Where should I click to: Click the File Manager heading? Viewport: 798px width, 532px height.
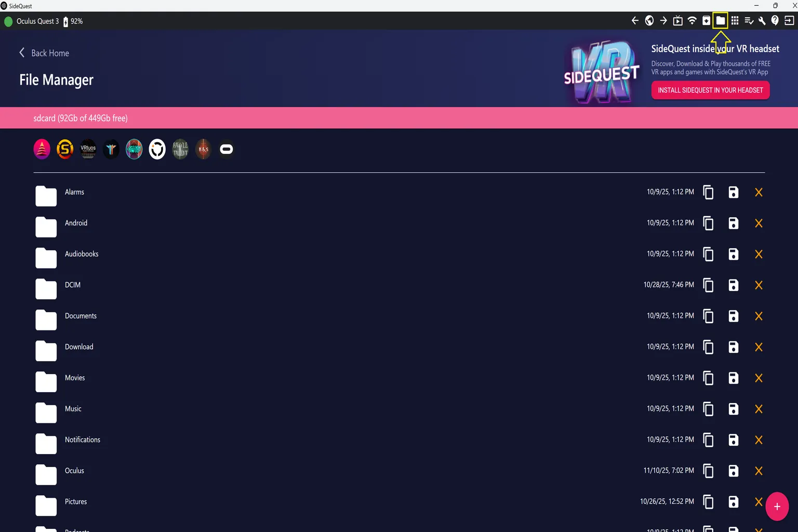click(56, 80)
